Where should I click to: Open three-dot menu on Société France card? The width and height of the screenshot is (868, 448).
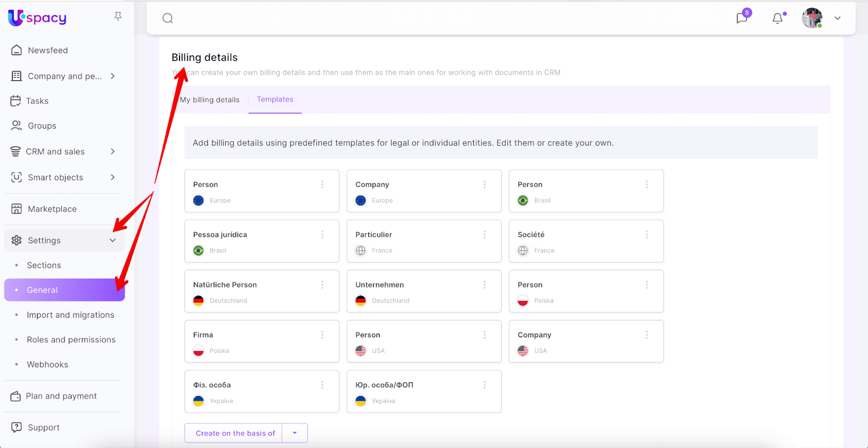647,235
